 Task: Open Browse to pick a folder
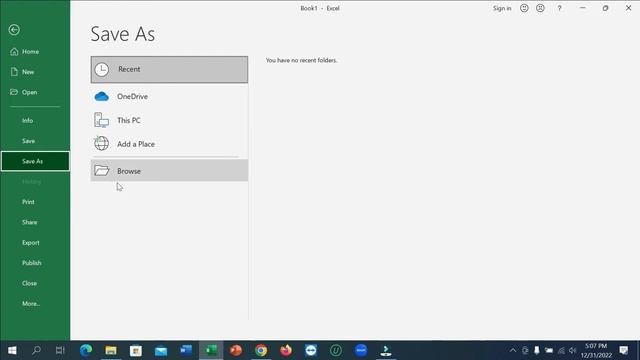click(169, 171)
